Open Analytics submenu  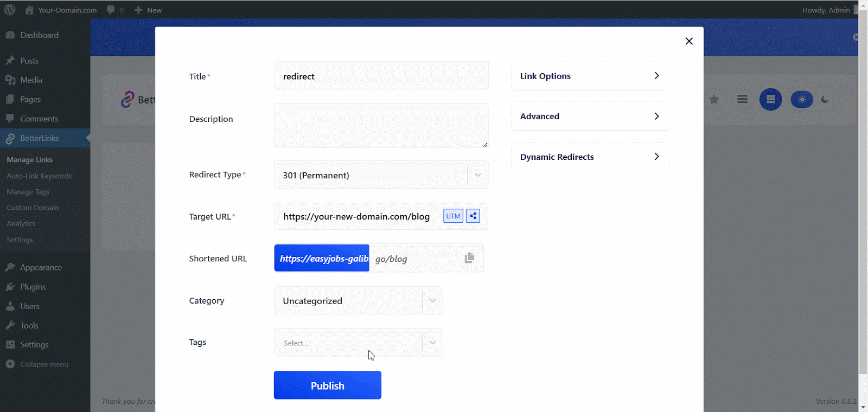[x=21, y=223]
